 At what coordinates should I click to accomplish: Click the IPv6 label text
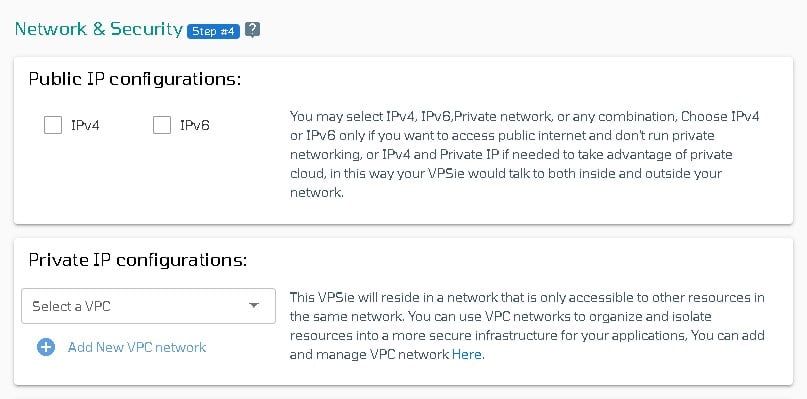195,126
